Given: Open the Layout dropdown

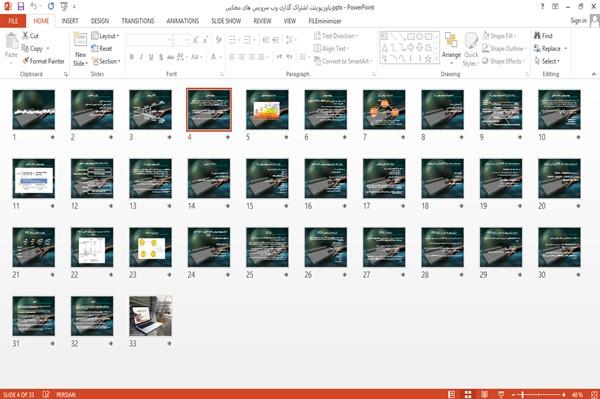Looking at the screenshot, I should (x=105, y=36).
